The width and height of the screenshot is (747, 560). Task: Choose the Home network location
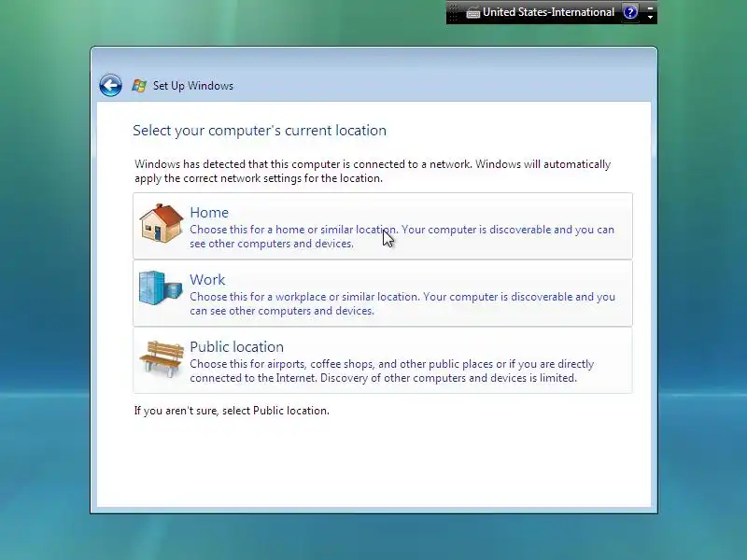pos(383,226)
